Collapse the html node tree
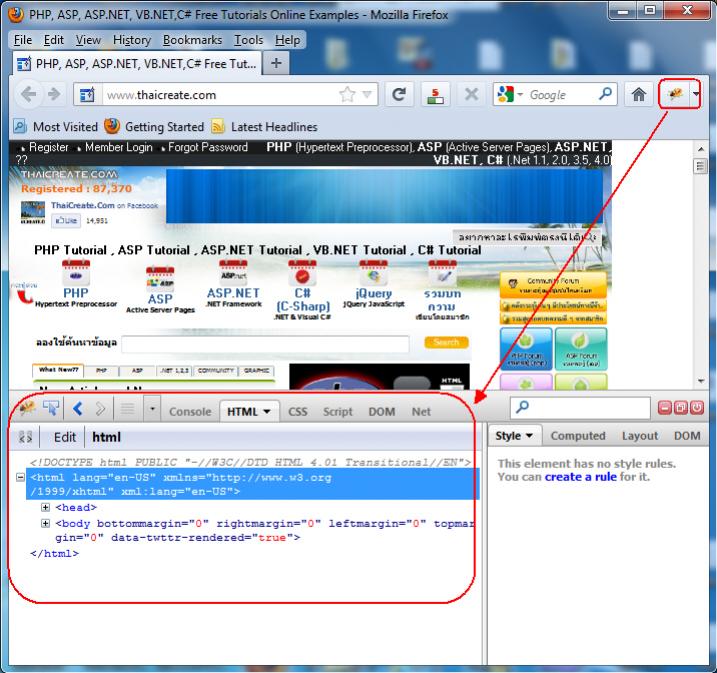717x673 pixels. (x=21, y=477)
